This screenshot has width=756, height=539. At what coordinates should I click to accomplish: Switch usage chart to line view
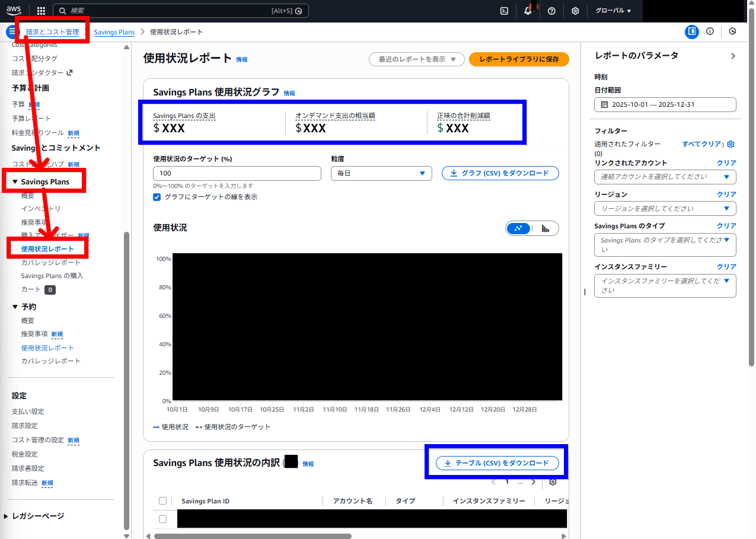[519, 228]
